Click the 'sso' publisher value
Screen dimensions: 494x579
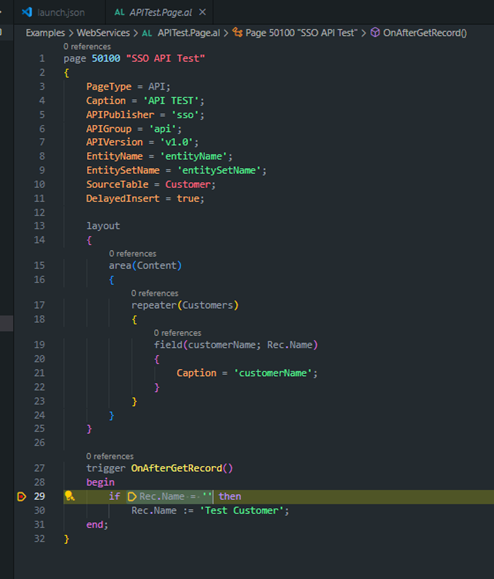[185, 114]
